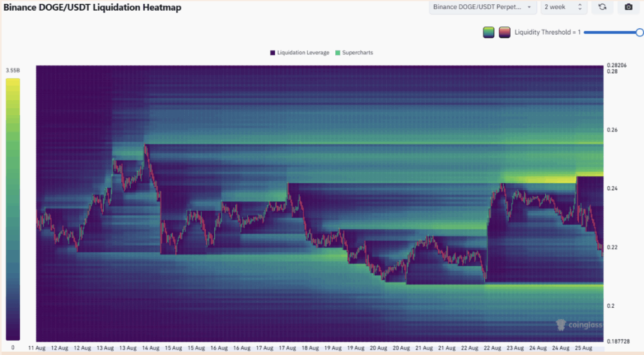Screen dimensions: 644x355
Task: Open the Binance DOGE/USDT Perpetual pair dropdown
Action: (x=482, y=7)
